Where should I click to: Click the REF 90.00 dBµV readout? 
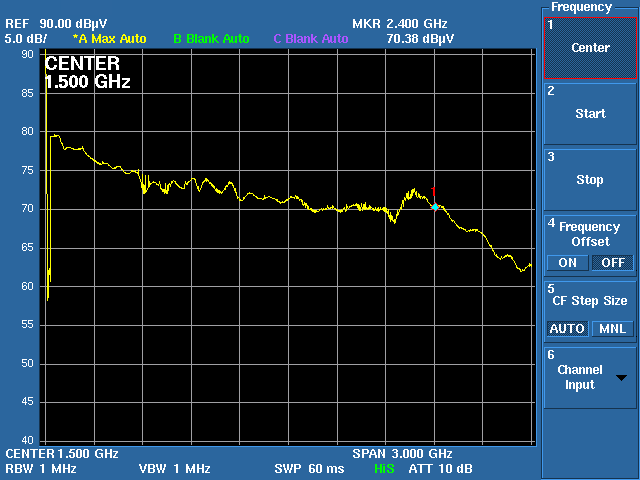tap(56, 24)
